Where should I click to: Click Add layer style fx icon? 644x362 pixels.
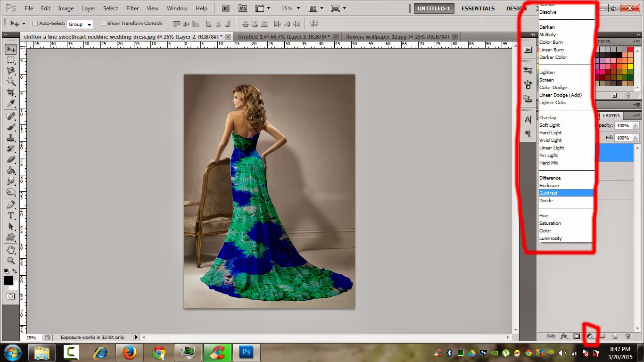[564, 336]
